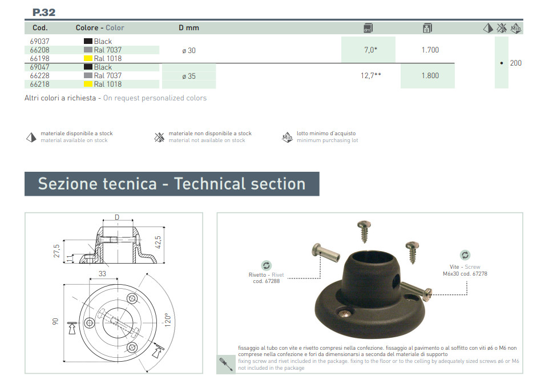Click the screwdriver icon beside fixing notes
The height and width of the screenshot is (392, 545).
click(226, 365)
